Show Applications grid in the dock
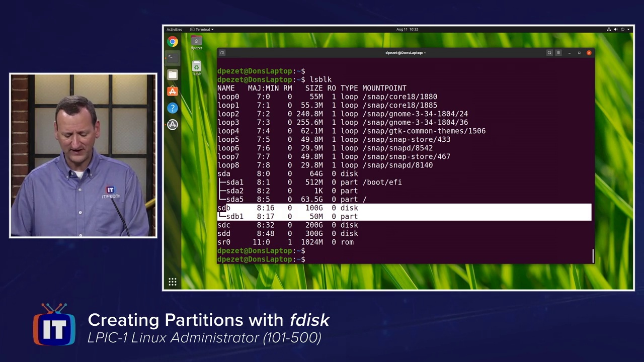 [173, 282]
